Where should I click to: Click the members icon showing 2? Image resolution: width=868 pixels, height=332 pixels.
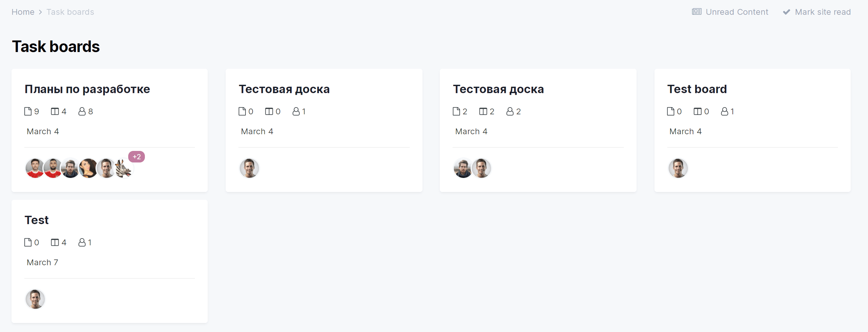coord(510,111)
